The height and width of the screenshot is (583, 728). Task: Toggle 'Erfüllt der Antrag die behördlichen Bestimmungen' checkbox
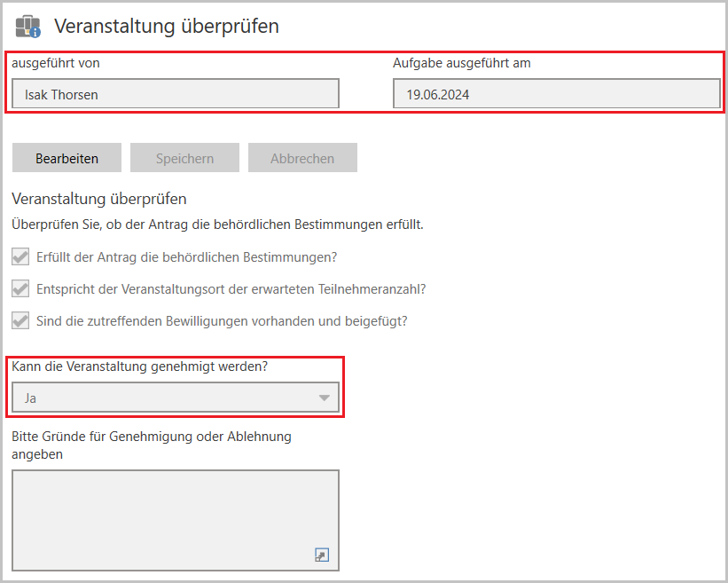point(20,257)
